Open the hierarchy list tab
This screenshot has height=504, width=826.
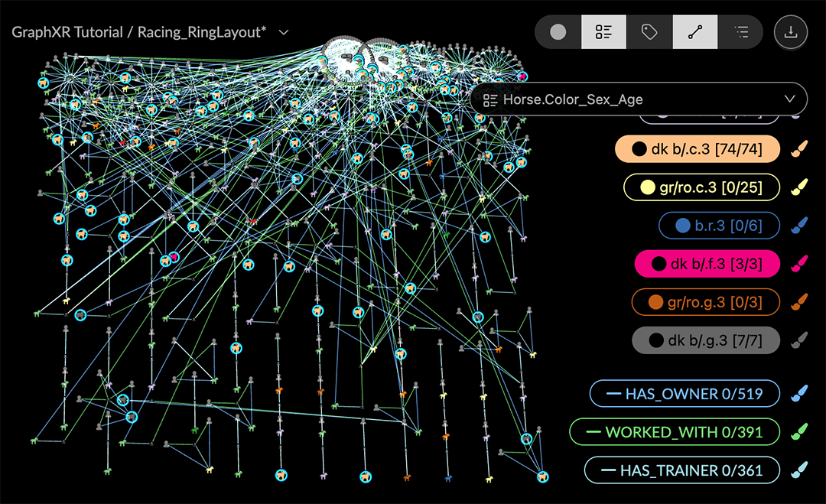pyautogui.click(x=740, y=32)
